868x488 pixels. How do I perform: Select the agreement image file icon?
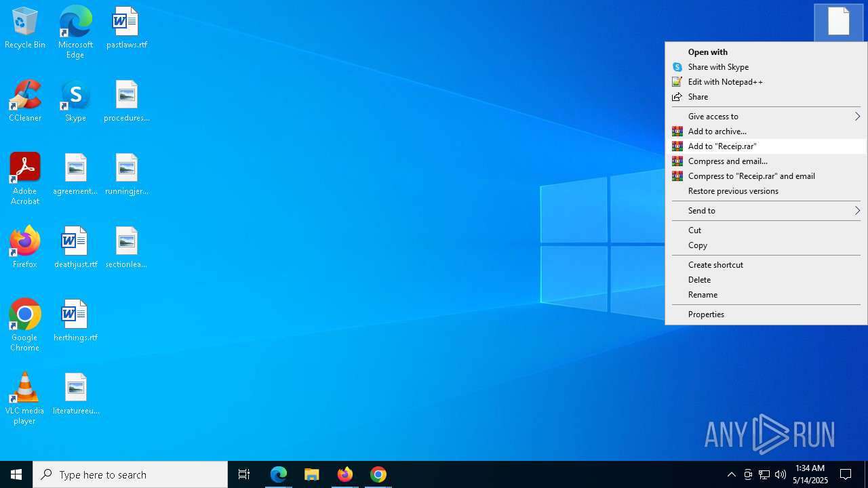[x=75, y=175]
